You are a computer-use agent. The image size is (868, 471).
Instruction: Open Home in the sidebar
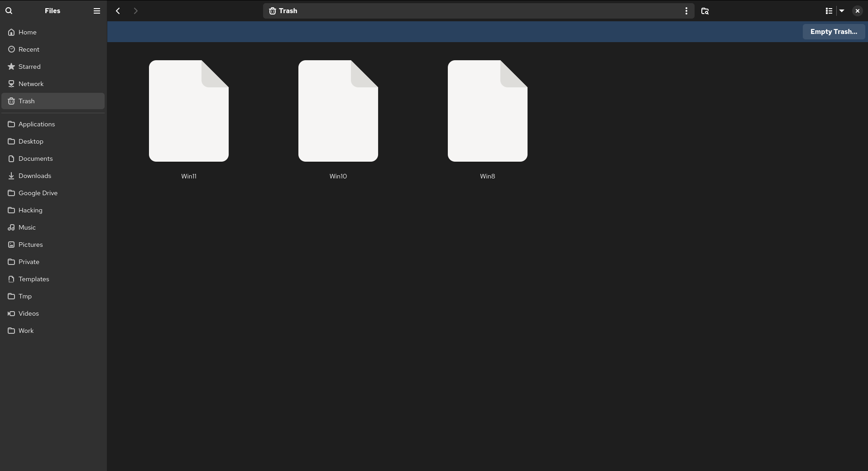(x=28, y=32)
